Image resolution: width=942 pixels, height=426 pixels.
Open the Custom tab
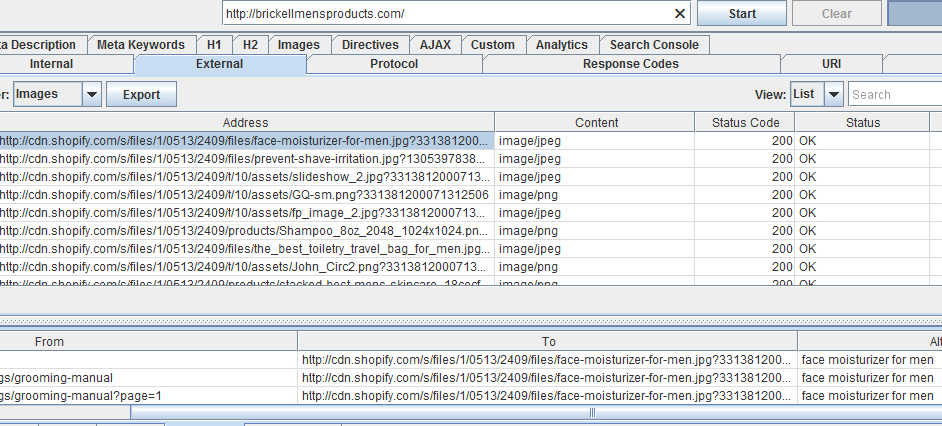point(493,45)
